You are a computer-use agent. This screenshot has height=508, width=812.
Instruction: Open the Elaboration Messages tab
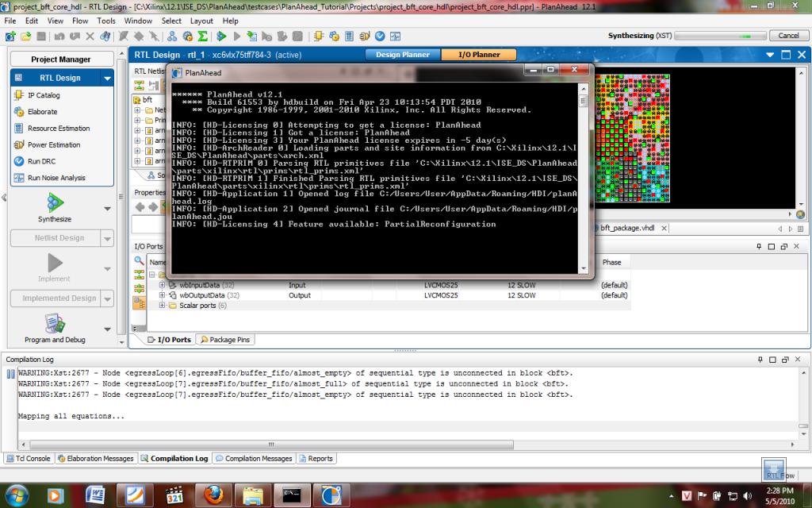pos(96,458)
